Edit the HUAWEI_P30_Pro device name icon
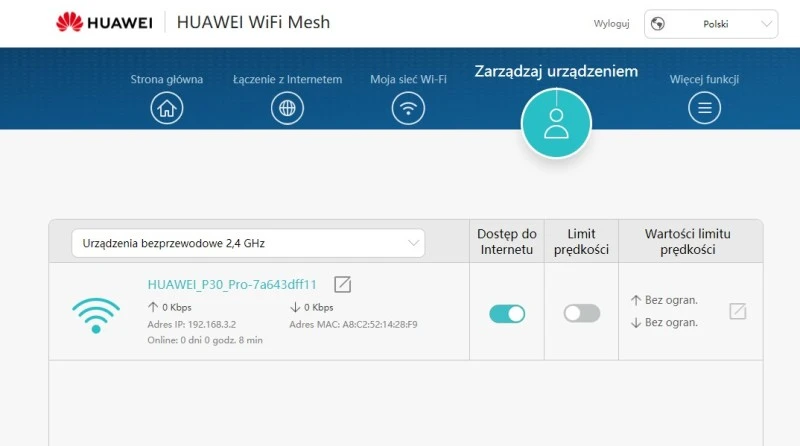 tap(342, 284)
